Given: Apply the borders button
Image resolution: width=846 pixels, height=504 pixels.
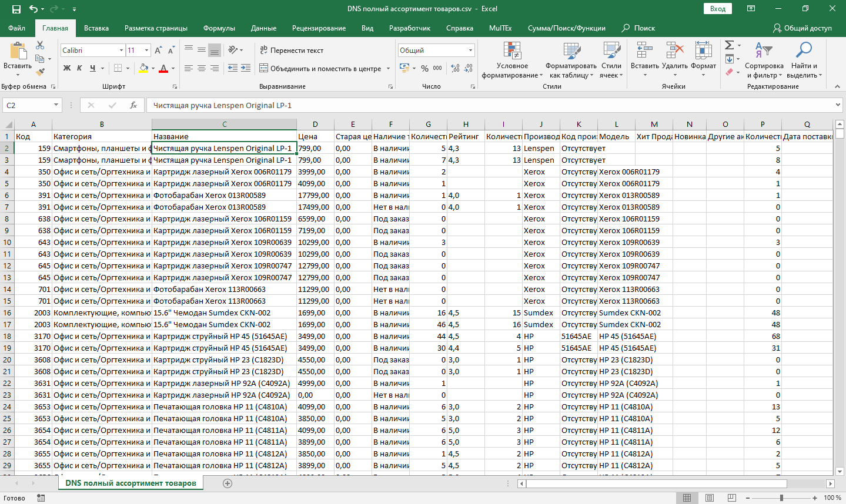Looking at the screenshot, I should tap(118, 68).
